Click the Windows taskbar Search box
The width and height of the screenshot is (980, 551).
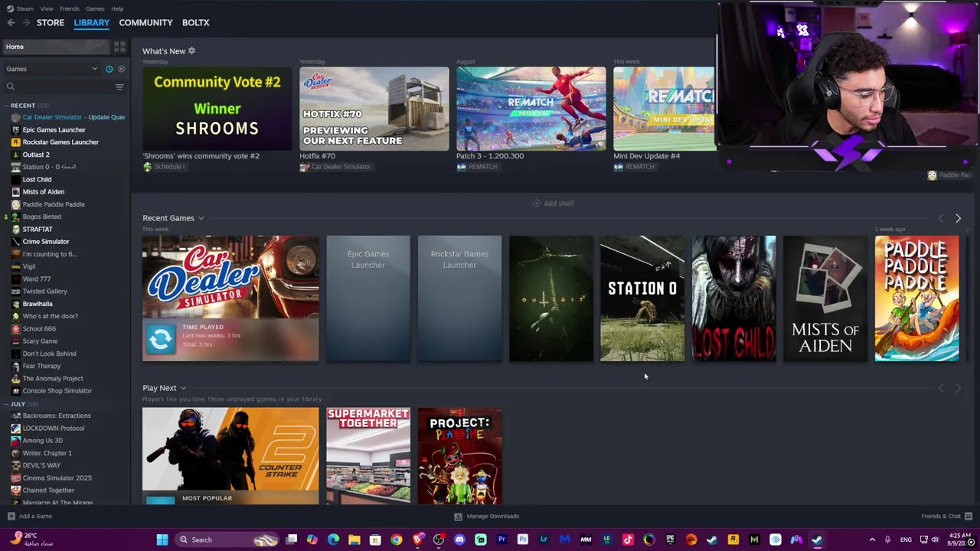point(227,540)
